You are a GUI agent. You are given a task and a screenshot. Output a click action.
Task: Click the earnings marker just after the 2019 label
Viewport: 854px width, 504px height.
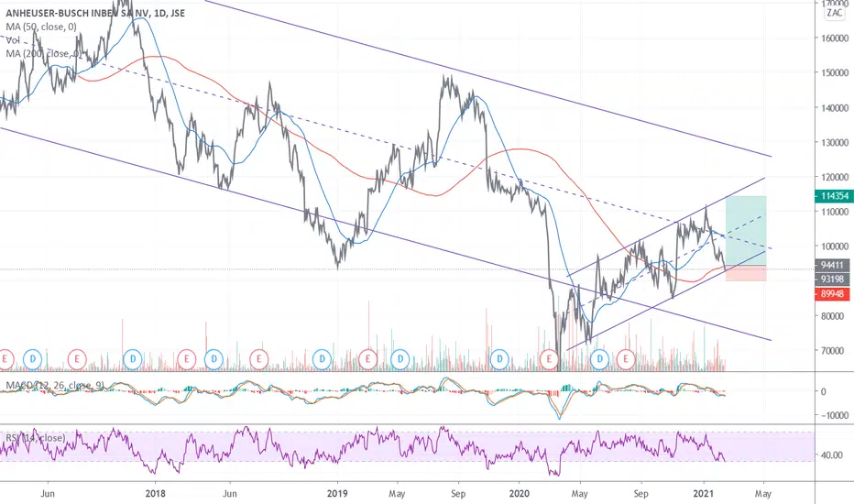click(368, 359)
